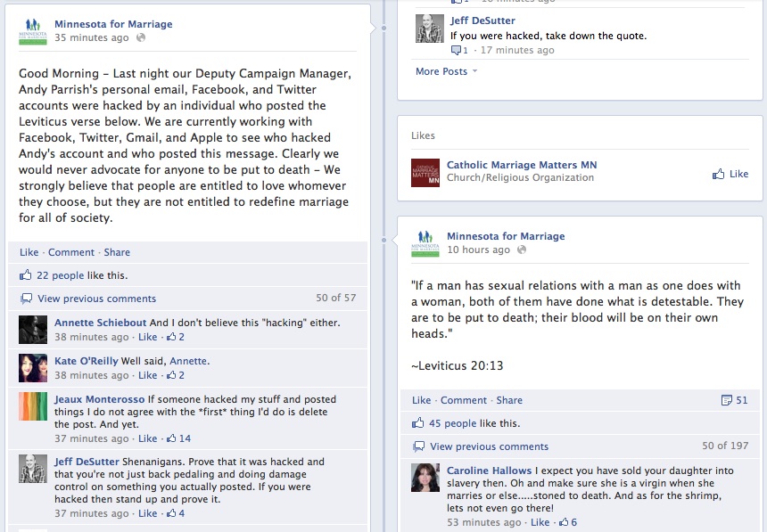
Task: Open the Minnesota for Marriage logo on the left post
Action: [33, 31]
